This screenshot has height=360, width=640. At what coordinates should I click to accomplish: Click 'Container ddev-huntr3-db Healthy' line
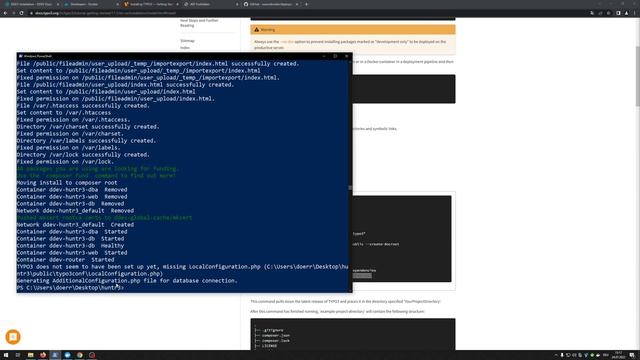[x=70, y=246]
